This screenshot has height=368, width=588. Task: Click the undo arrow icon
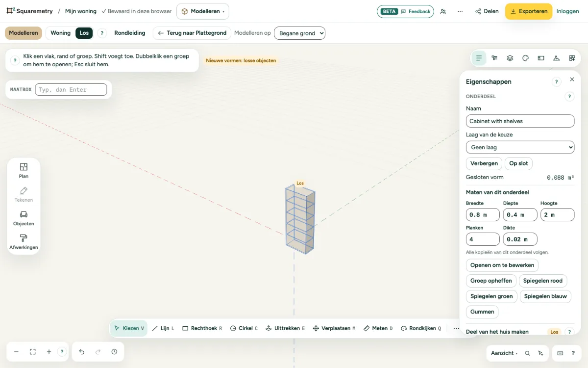click(x=82, y=352)
